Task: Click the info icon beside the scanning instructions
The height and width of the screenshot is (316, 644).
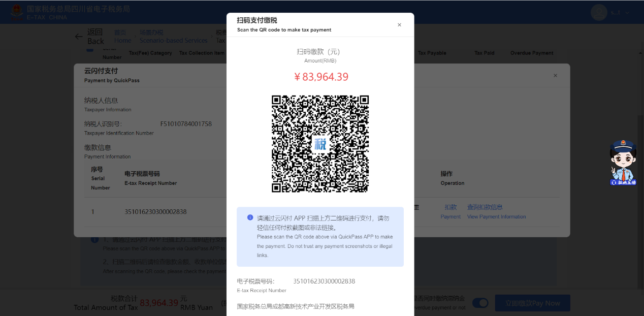Action: coord(94,239)
